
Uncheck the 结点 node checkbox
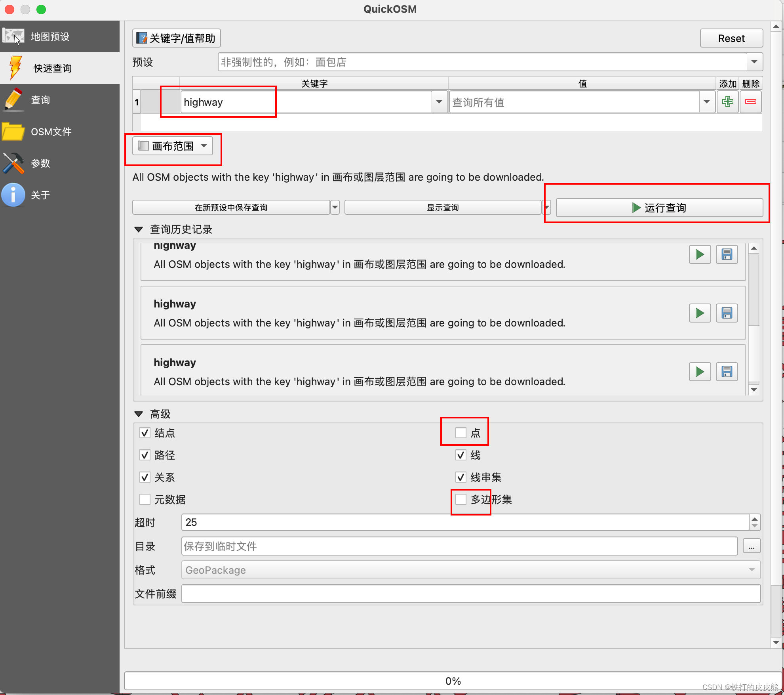[x=145, y=433]
